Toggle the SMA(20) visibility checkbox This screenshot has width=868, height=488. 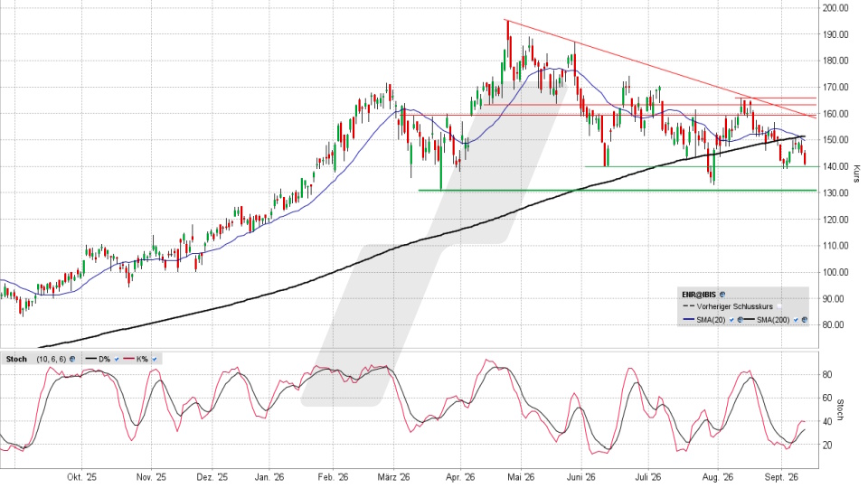click(731, 320)
